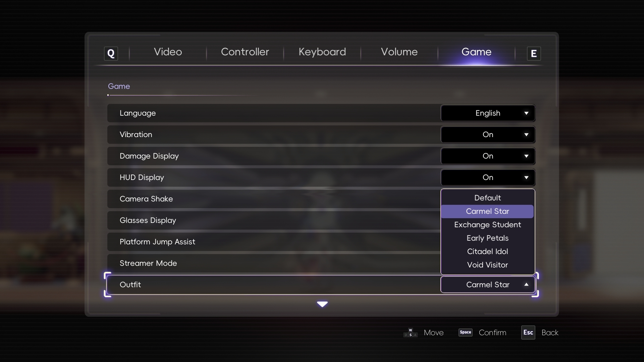The width and height of the screenshot is (644, 362).
Task: Toggle the Damage Display On setting
Action: pos(488,156)
